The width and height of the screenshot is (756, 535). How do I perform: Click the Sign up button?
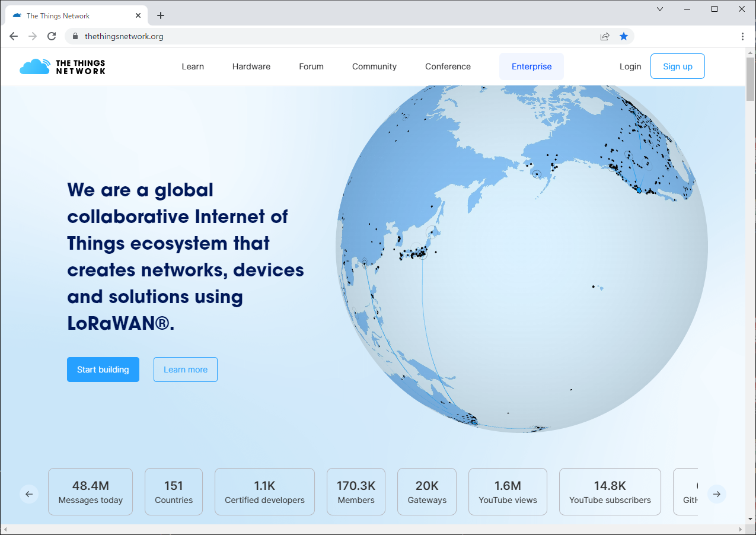coord(678,66)
